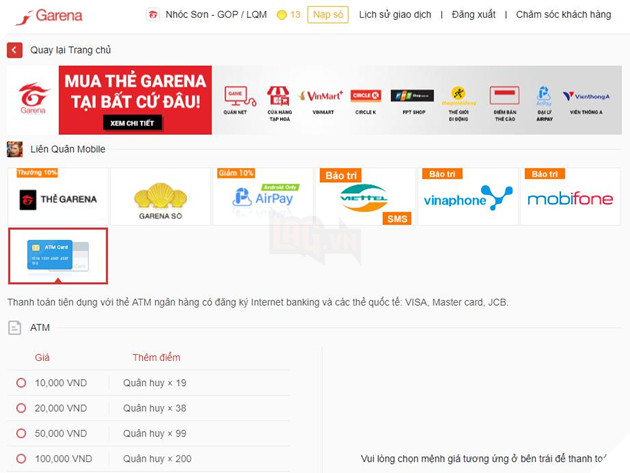Viewport: 630px width, 473px height.
Task: Select the ATM Card payment option
Action: (58, 256)
